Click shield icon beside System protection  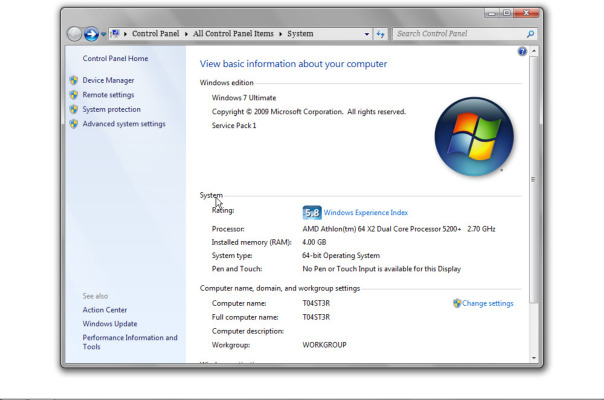[74, 109]
